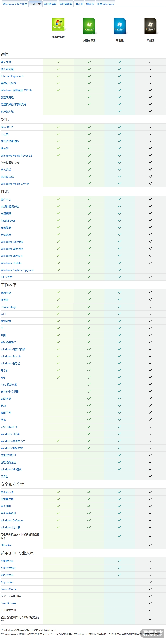The height and width of the screenshot is (644, 166).
Task: Open the ReadyBoost feature link
Action: [x=8, y=221]
